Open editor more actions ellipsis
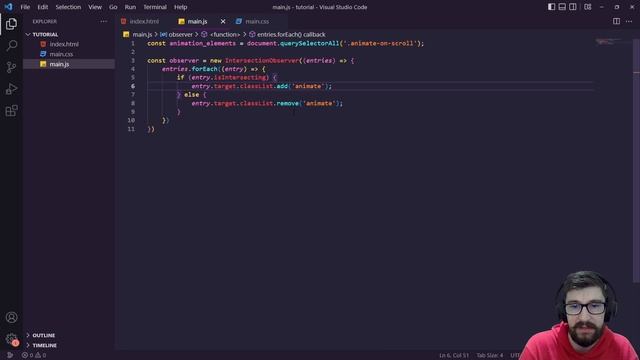Image resolution: width=640 pixels, height=360 pixels. pos(629,21)
